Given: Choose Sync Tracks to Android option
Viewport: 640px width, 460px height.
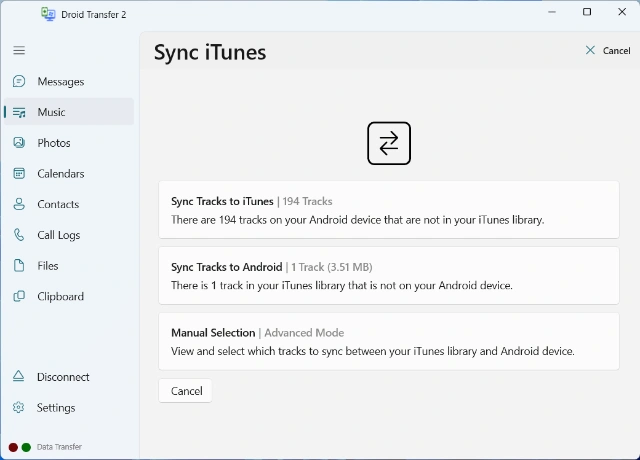Looking at the screenshot, I should [388, 276].
